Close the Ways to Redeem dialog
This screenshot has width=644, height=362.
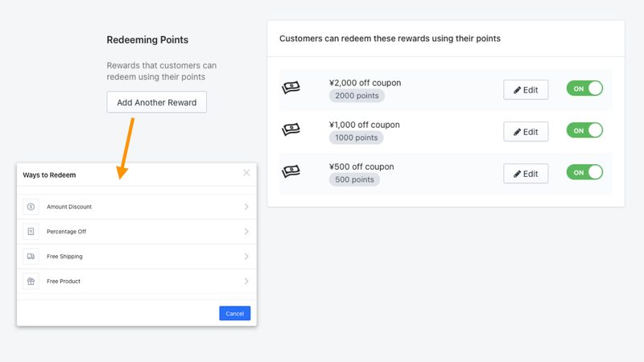click(246, 173)
